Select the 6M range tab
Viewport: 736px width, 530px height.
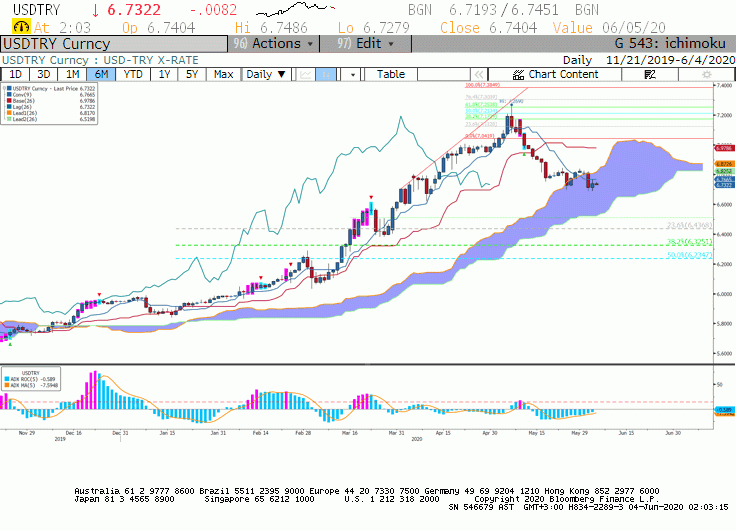tap(101, 75)
